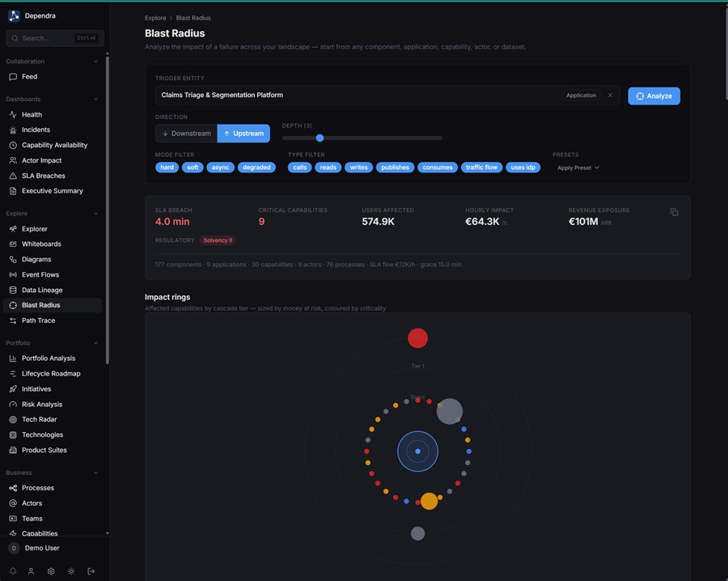Click the Diagrams icon
Image resolution: width=728 pixels, height=581 pixels.
(13, 260)
